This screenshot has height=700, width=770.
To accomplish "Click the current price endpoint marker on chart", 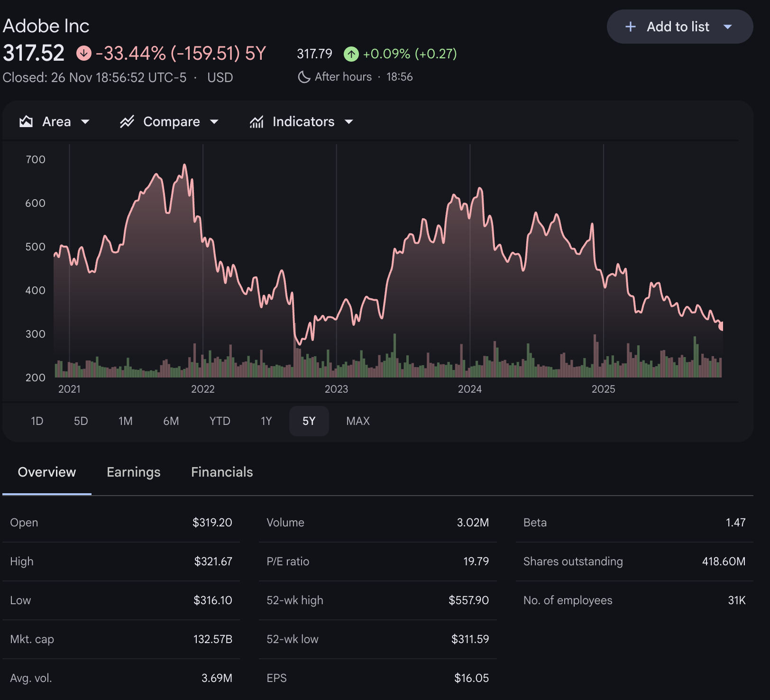I will (721, 326).
